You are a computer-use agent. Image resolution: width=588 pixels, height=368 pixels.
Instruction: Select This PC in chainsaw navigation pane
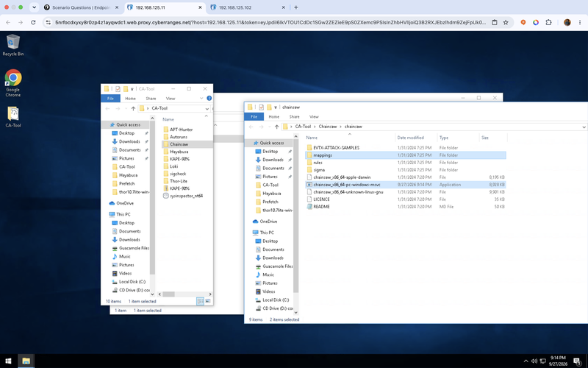[266, 233]
